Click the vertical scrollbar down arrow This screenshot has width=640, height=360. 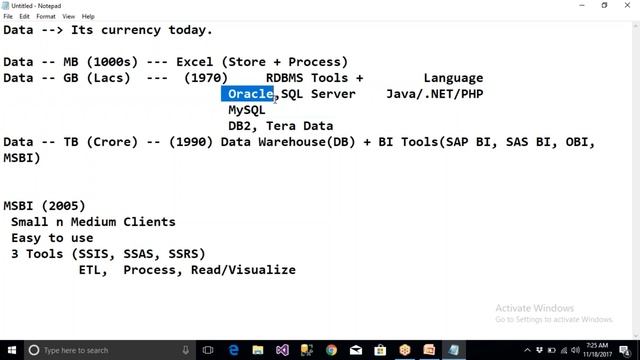(x=636, y=336)
